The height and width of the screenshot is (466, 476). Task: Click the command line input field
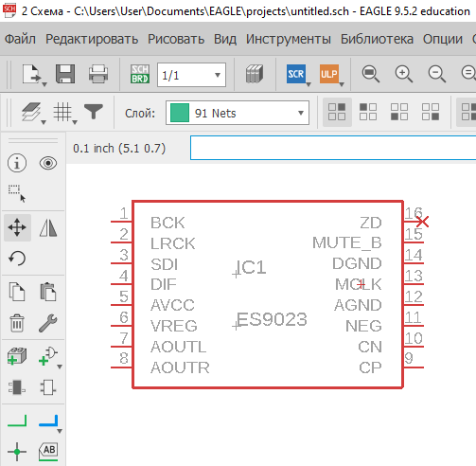333,148
